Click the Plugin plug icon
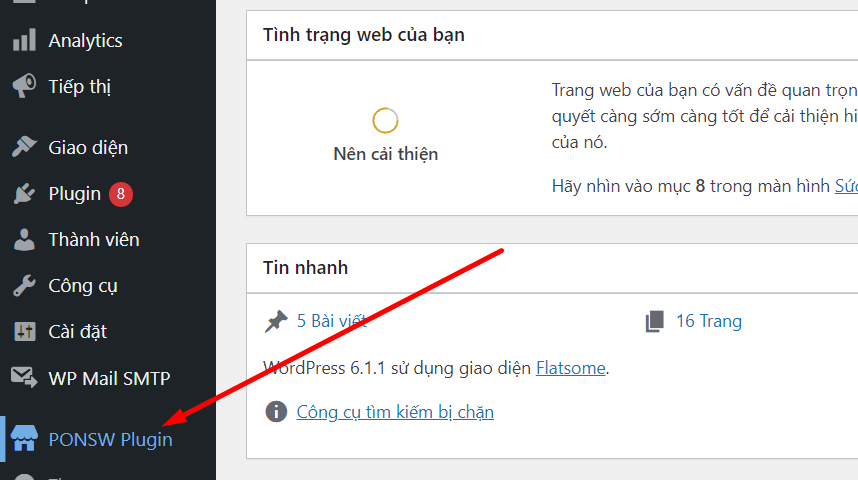Viewport: 858px width, 480px height. pos(24,193)
